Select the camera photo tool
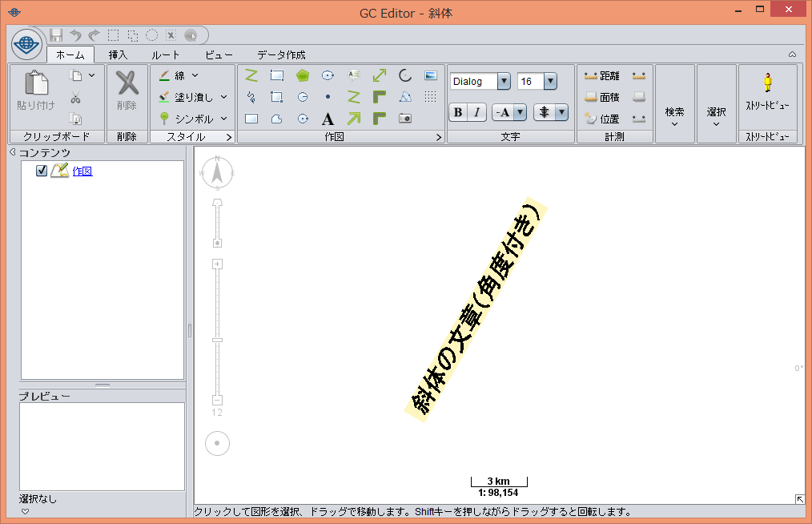Image resolution: width=812 pixels, height=524 pixels. click(x=405, y=119)
